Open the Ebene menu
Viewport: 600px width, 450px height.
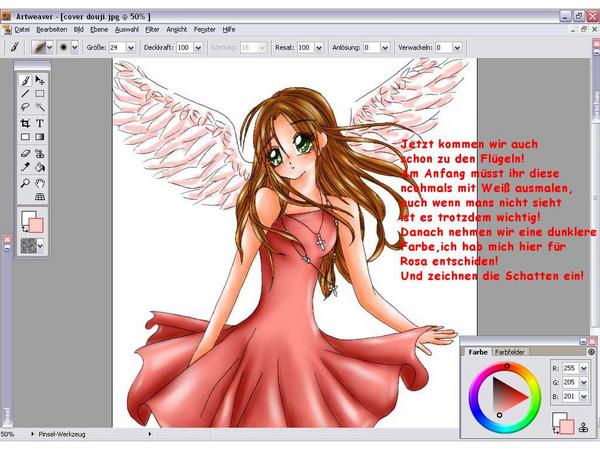(99, 29)
